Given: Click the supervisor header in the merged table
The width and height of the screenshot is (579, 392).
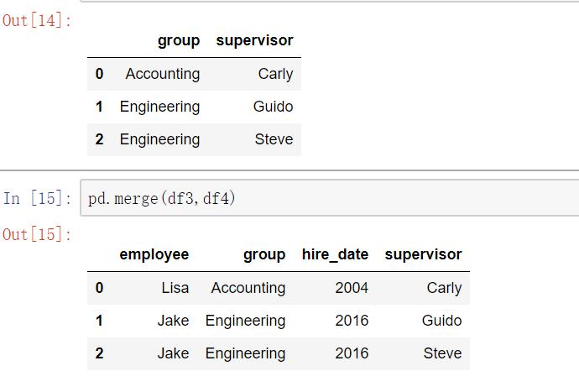Looking at the screenshot, I should click(x=423, y=254).
